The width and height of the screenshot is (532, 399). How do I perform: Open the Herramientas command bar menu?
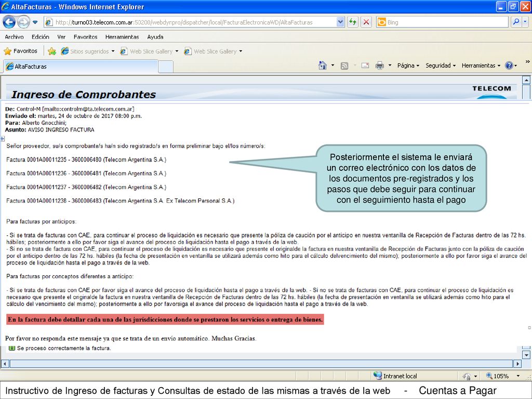click(x=481, y=65)
